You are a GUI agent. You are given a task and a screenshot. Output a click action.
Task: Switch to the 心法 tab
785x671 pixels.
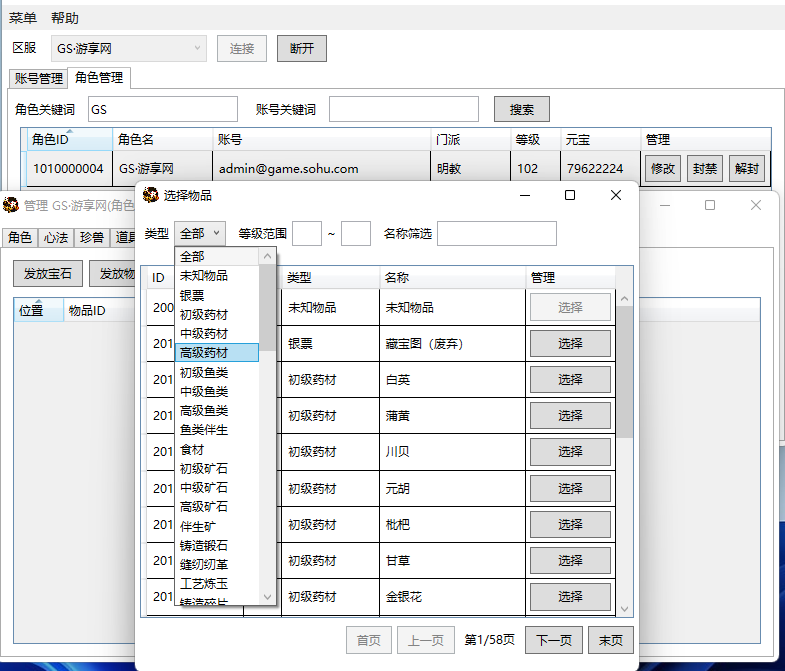[x=54, y=237]
